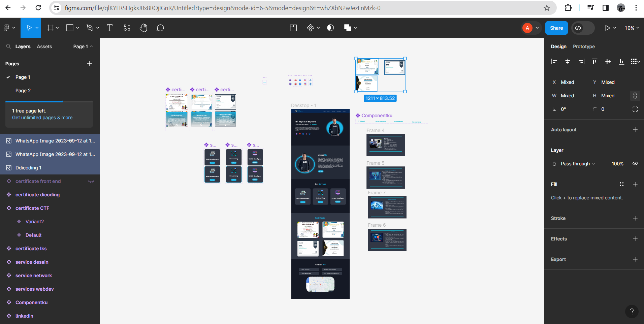Toggle Dev Mode switch

(583, 28)
